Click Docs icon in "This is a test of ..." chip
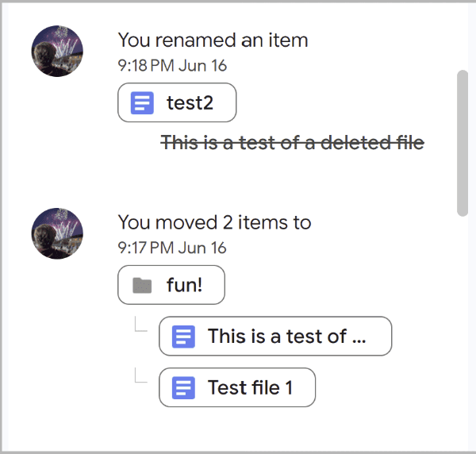The image size is (476, 454). point(183,337)
